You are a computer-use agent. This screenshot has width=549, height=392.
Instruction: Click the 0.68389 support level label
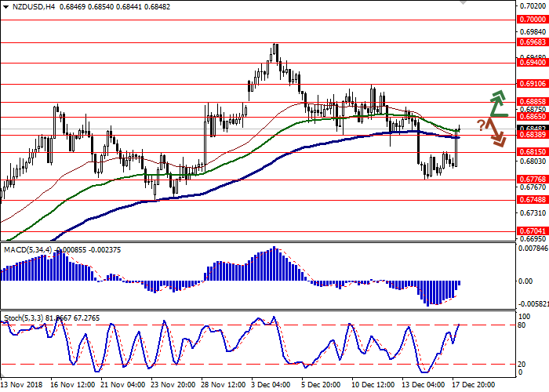pos(533,135)
